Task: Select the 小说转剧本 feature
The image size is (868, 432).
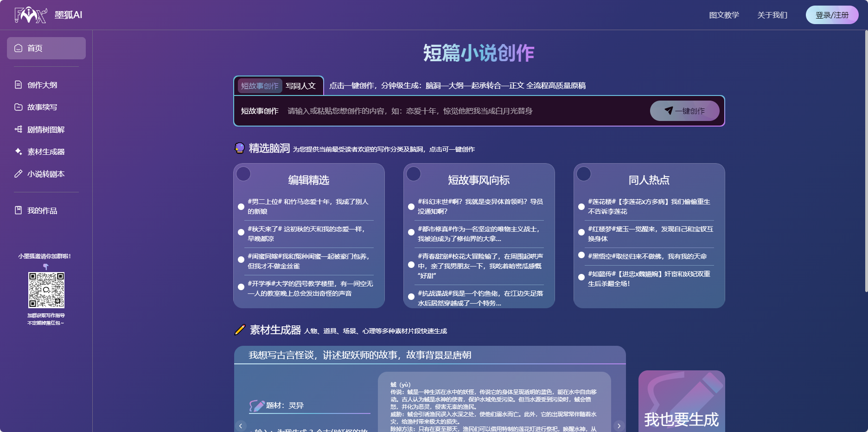Action: tap(45, 174)
